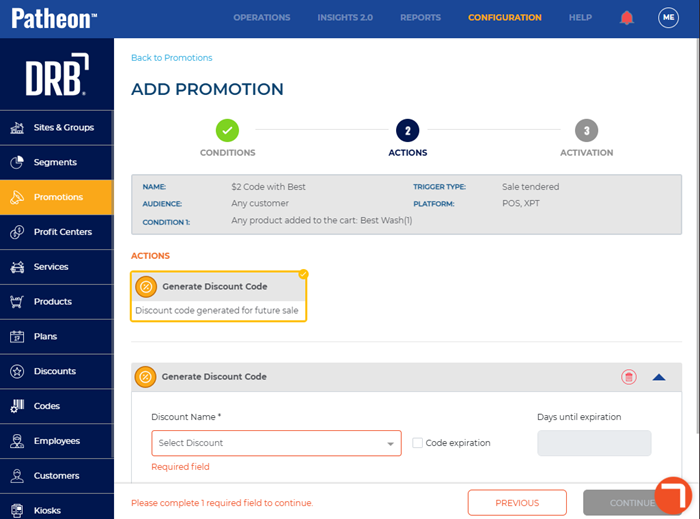Click the Discounts star icon

[x=17, y=371]
